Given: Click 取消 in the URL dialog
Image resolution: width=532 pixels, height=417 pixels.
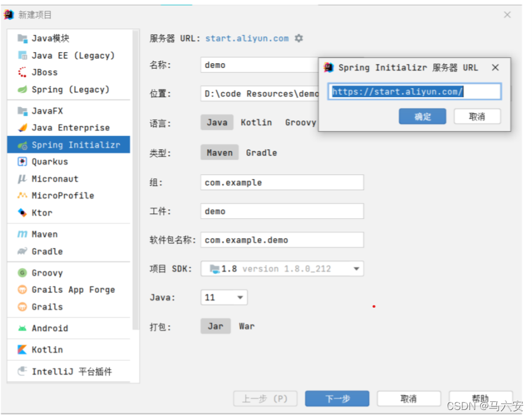Looking at the screenshot, I should (477, 116).
